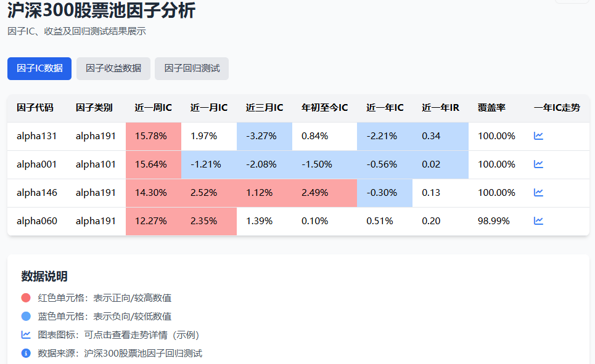
Task: View alpha001 yearly IC trend icon
Action: click(538, 164)
